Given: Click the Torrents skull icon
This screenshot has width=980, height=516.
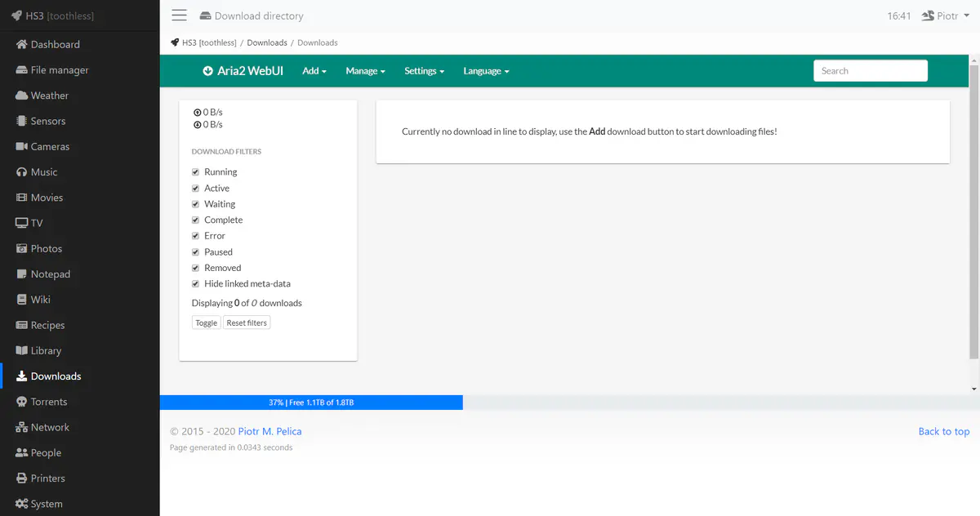Looking at the screenshot, I should pos(22,402).
